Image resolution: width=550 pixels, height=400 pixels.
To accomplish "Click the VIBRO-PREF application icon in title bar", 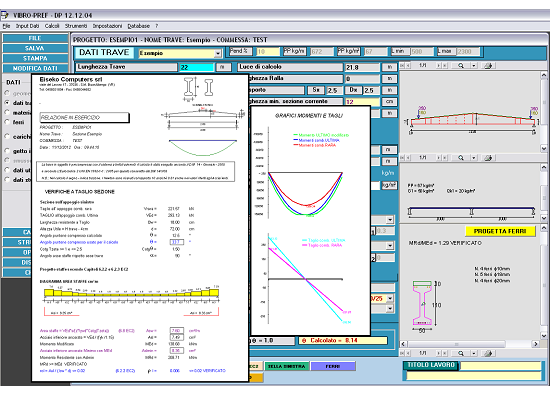I will pos(5,15).
